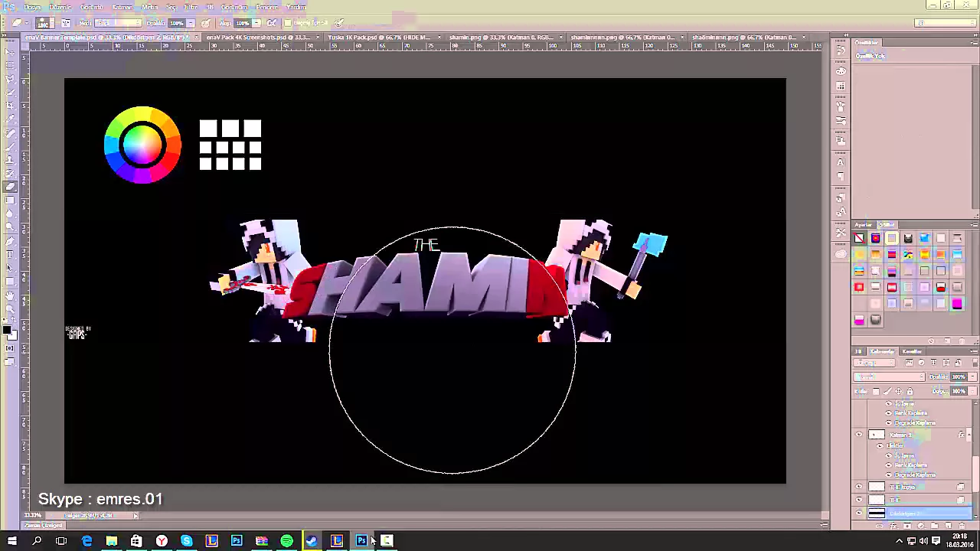
Task: Select the Eyedropper tool
Action: pos(10,120)
